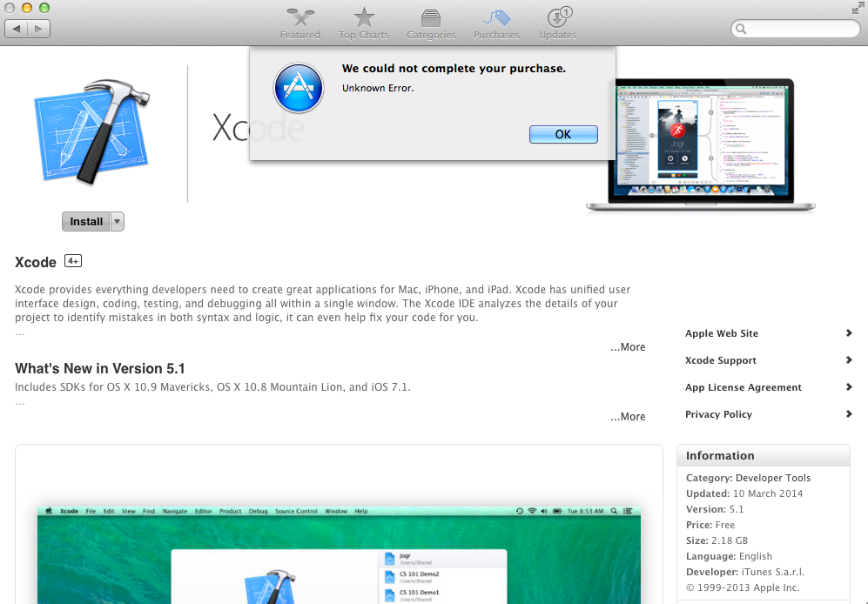The height and width of the screenshot is (604, 868).
Task: Expand the Apple Web Site chevron
Action: [x=848, y=333]
